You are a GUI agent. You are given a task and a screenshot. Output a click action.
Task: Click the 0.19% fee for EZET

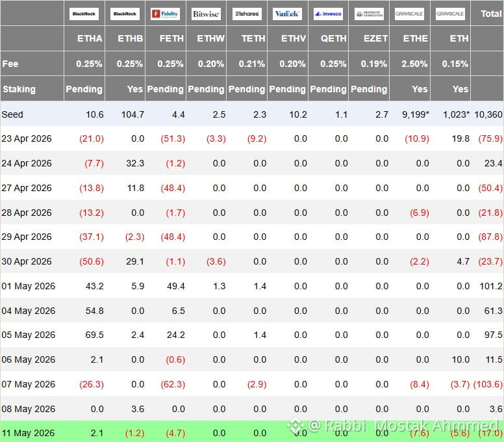click(374, 64)
